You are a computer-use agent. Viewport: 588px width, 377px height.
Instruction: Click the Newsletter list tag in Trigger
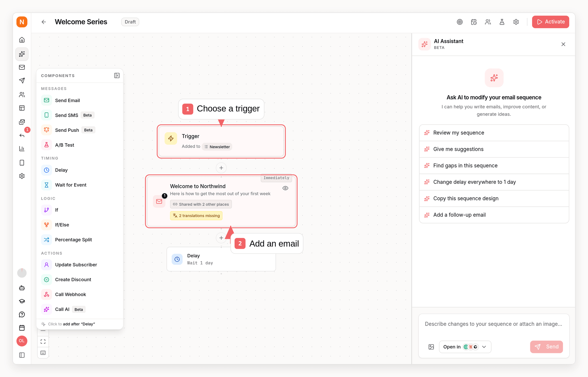click(217, 147)
